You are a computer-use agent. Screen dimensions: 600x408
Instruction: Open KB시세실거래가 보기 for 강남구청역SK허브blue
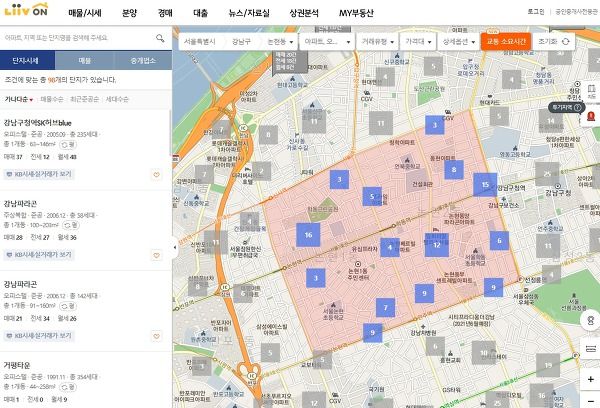[39, 174]
